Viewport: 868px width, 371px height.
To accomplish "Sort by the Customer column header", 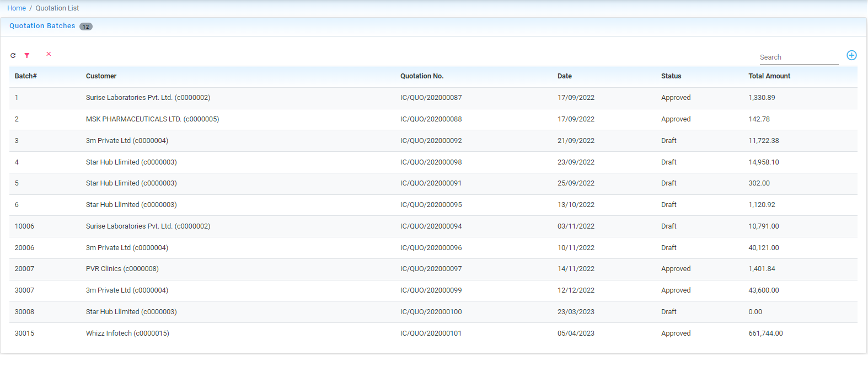I will point(101,76).
